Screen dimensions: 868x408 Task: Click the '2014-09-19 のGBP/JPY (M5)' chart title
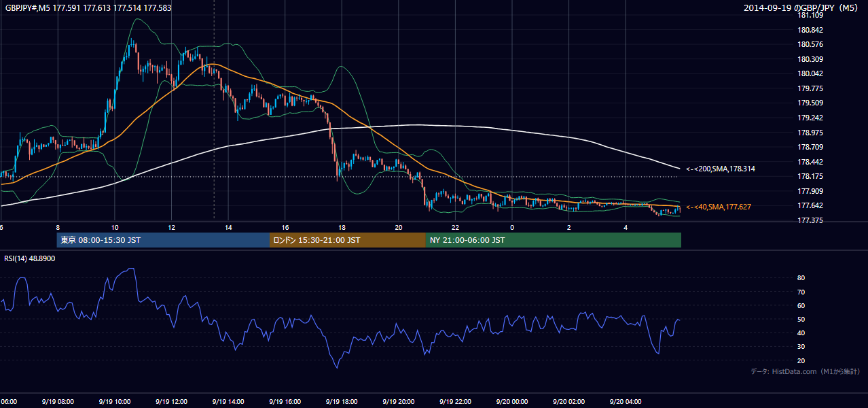[x=801, y=8]
